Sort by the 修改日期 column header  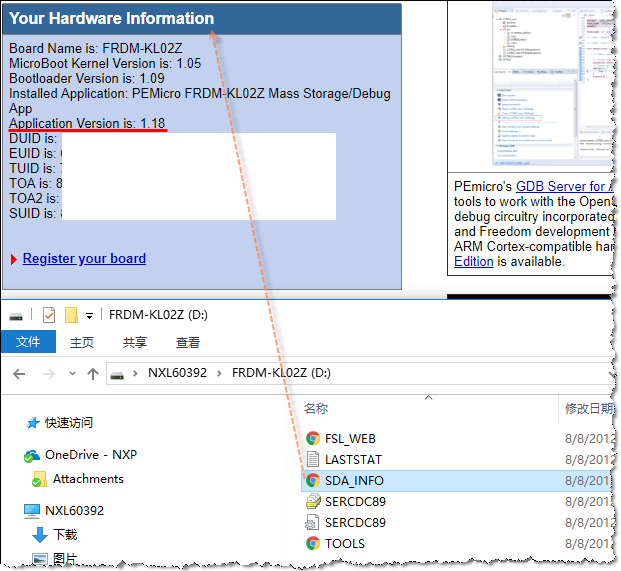coord(589,408)
